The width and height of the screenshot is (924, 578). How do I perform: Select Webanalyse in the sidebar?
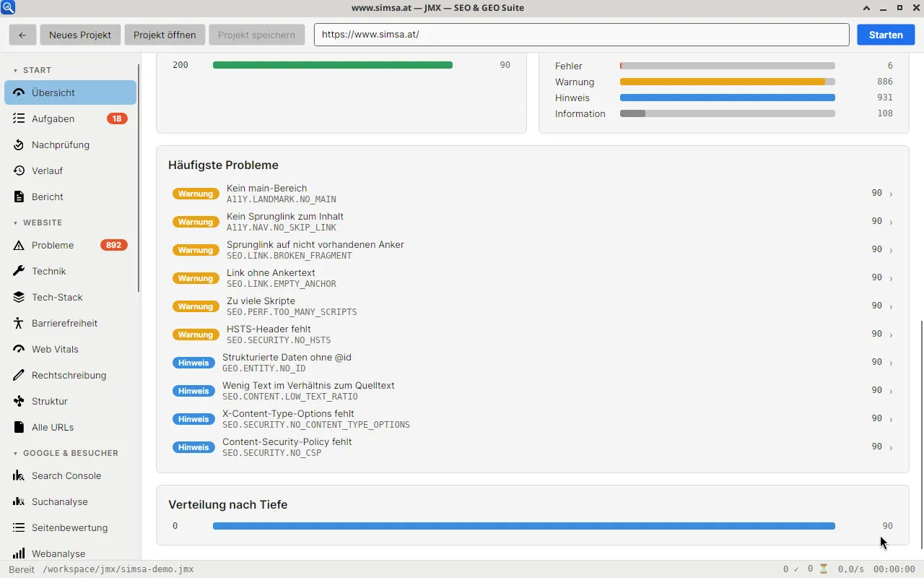(70, 553)
